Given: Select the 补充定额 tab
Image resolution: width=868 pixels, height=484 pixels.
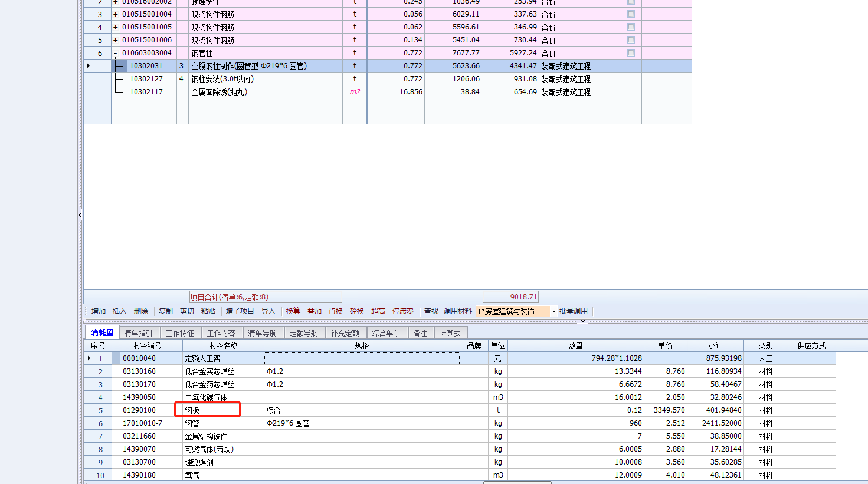Looking at the screenshot, I should [x=345, y=333].
